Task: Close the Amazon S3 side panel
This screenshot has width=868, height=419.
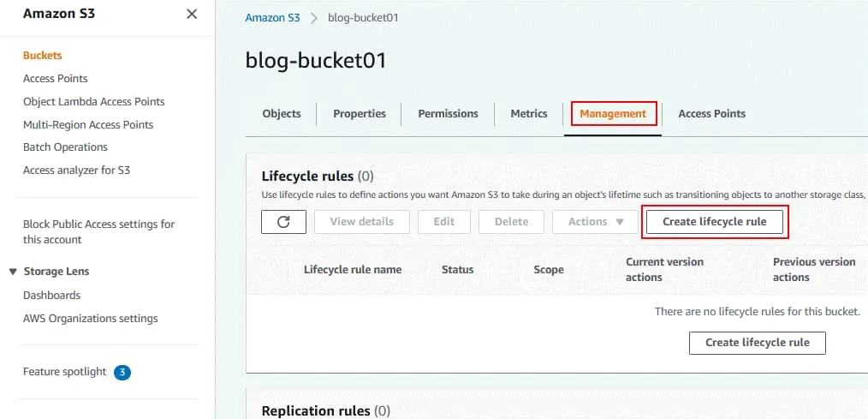Action: pos(192,14)
